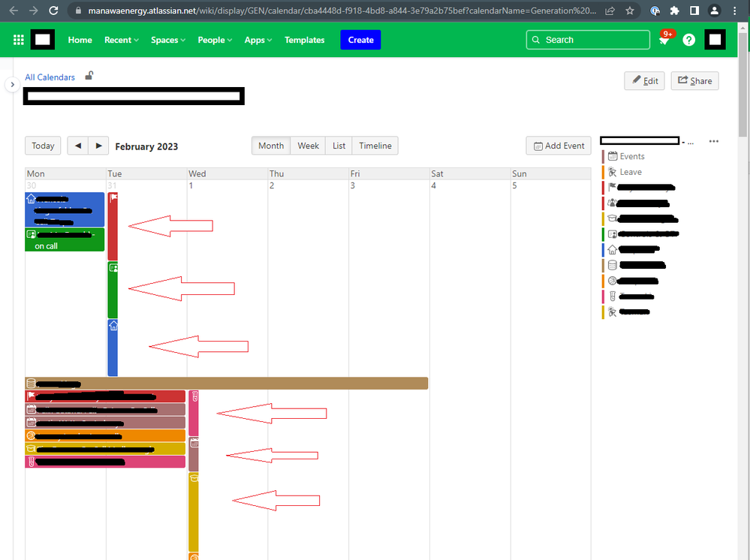Click the Add Event button
Viewport: 750px width, 560px height.
(559, 146)
